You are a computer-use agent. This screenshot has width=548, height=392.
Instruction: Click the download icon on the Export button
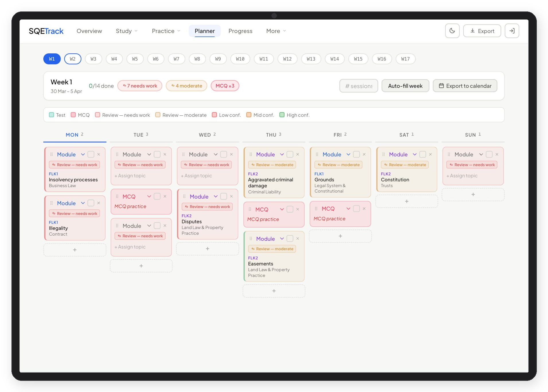pyautogui.click(x=473, y=31)
